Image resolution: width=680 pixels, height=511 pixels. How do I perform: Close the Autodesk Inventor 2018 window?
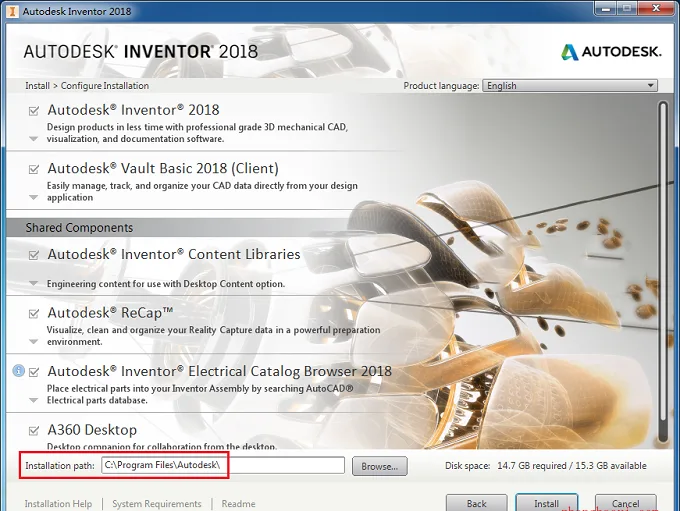(656, 9)
